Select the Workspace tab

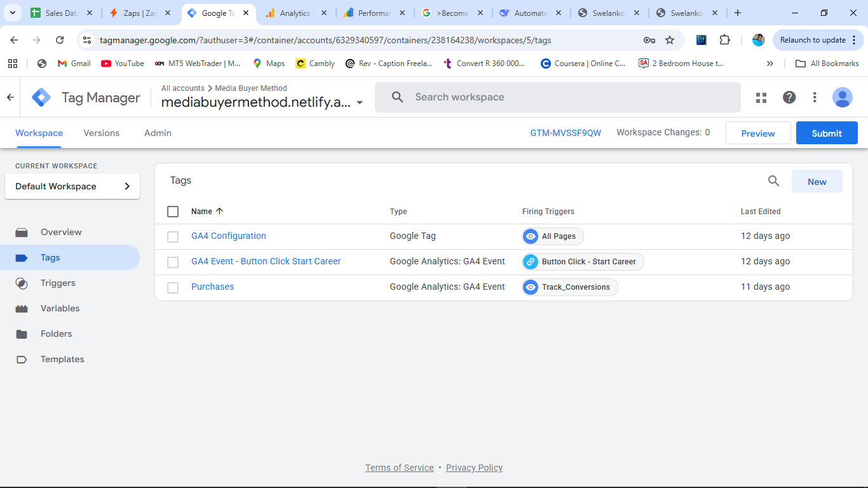coord(39,133)
